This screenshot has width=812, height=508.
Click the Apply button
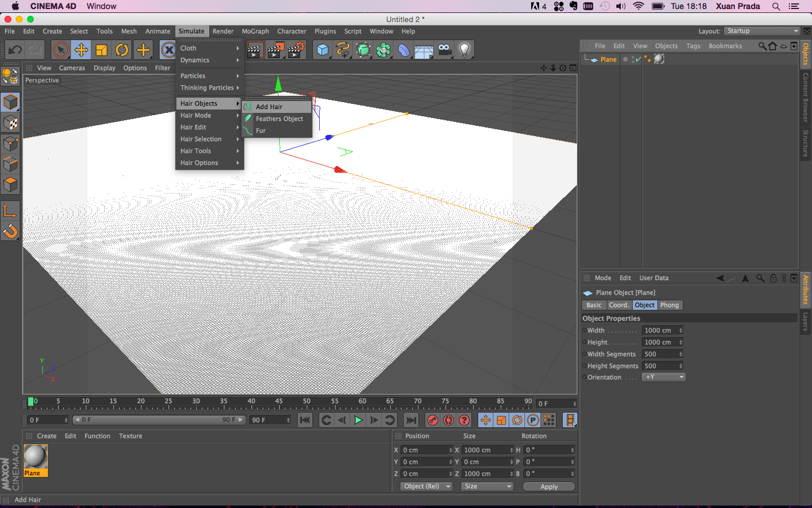point(549,487)
